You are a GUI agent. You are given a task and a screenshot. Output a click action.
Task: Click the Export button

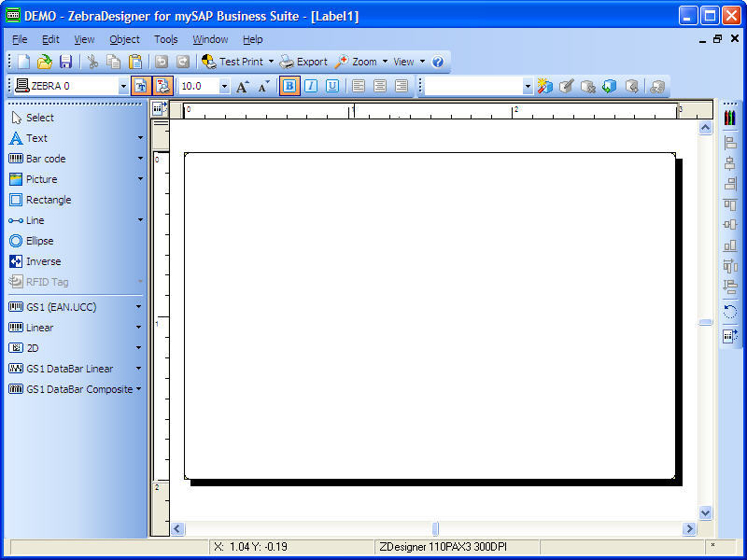point(303,62)
